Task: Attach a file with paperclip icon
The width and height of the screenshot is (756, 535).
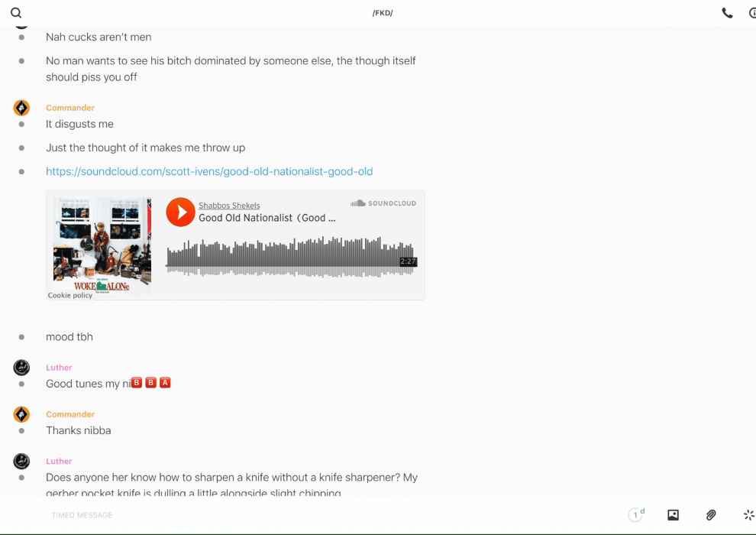Action: [711, 515]
